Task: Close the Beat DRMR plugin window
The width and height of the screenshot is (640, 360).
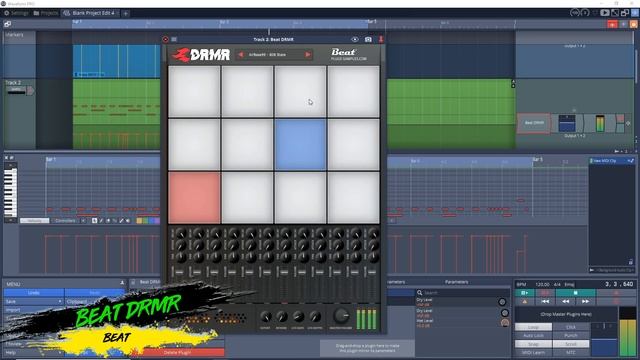Action: tap(166, 40)
